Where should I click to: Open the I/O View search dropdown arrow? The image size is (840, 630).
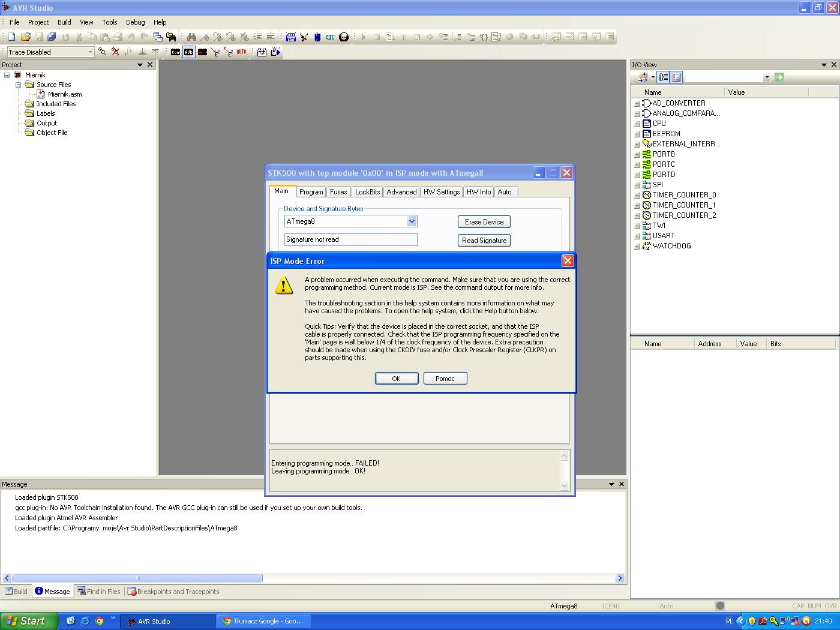(766, 77)
